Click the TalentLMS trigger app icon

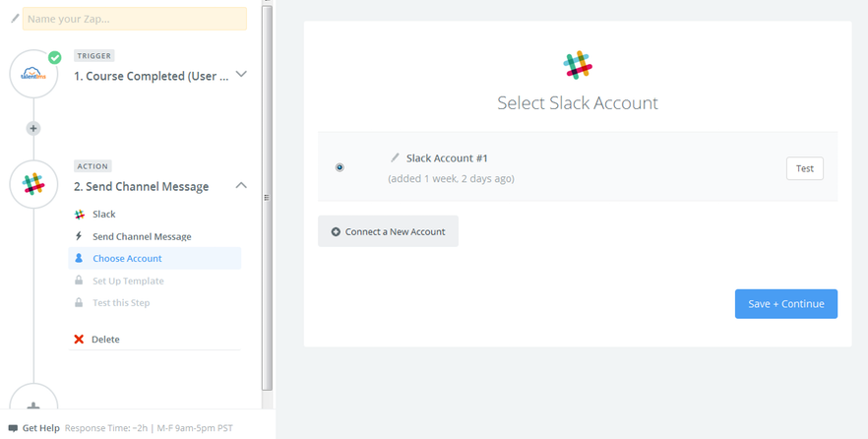tap(33, 74)
